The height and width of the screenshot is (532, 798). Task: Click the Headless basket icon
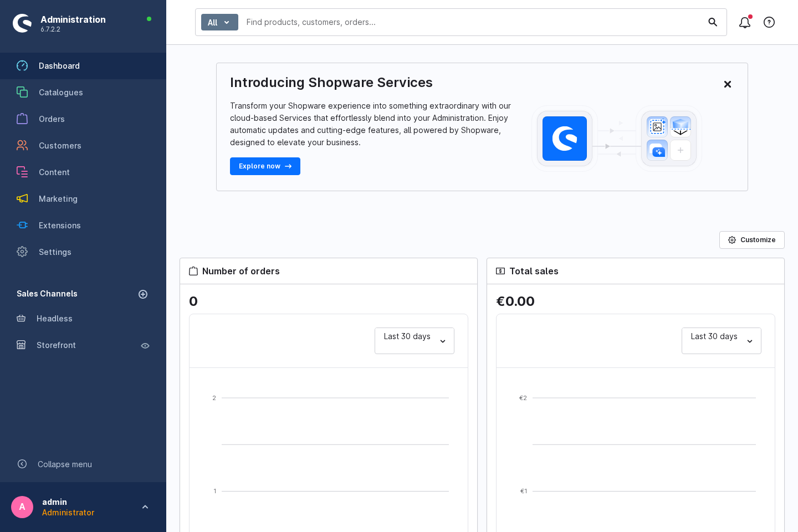[x=21, y=319]
